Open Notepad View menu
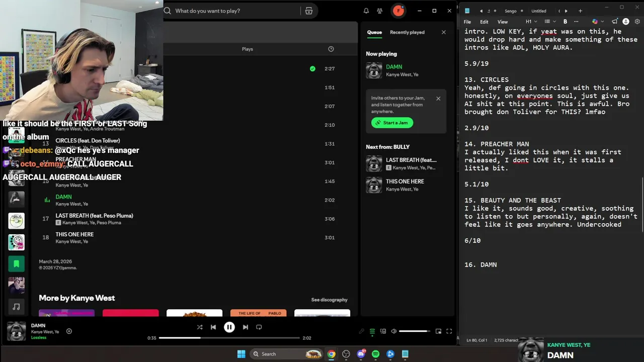The width and height of the screenshot is (644, 362). [x=503, y=22]
